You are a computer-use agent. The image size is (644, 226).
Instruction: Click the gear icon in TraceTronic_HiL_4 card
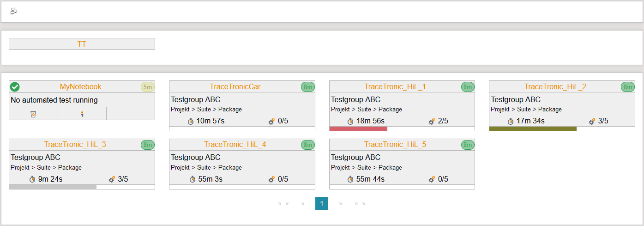[x=272, y=179]
